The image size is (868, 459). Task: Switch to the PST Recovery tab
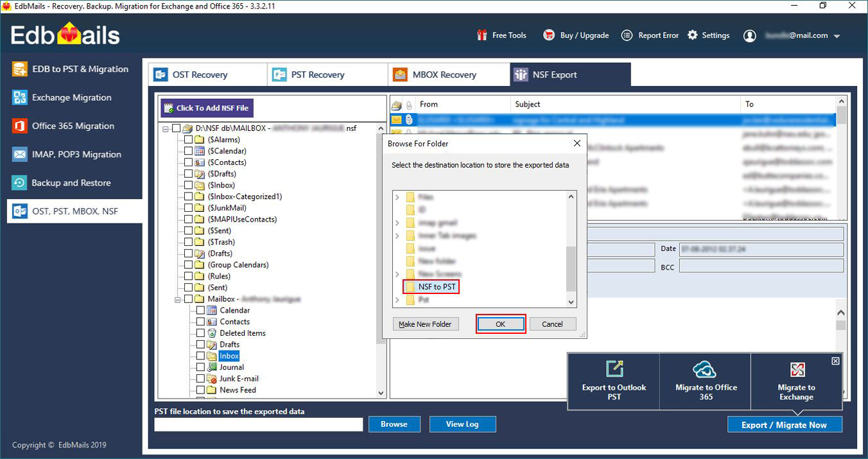tap(327, 74)
